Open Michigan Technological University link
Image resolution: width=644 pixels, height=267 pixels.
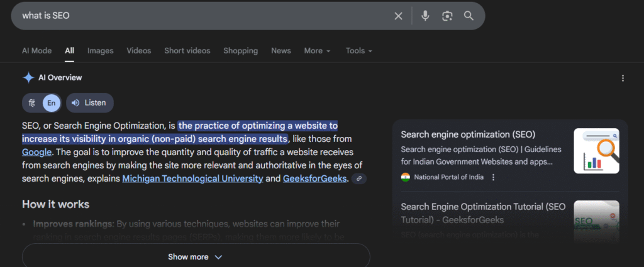pyautogui.click(x=192, y=179)
